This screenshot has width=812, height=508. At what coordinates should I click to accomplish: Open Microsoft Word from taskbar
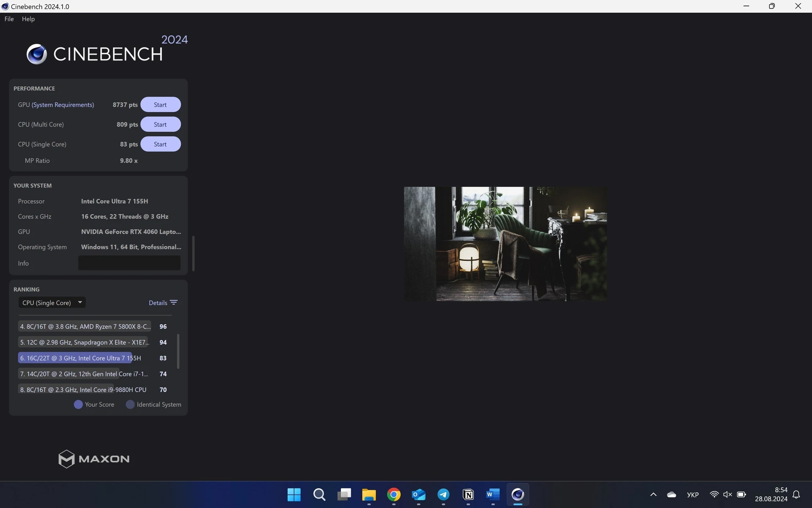[x=493, y=494]
